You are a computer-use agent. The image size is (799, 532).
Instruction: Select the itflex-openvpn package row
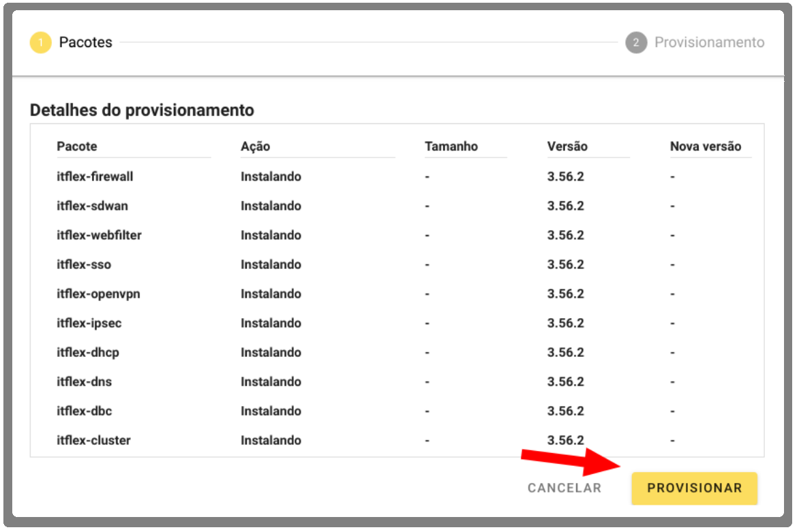(x=397, y=294)
